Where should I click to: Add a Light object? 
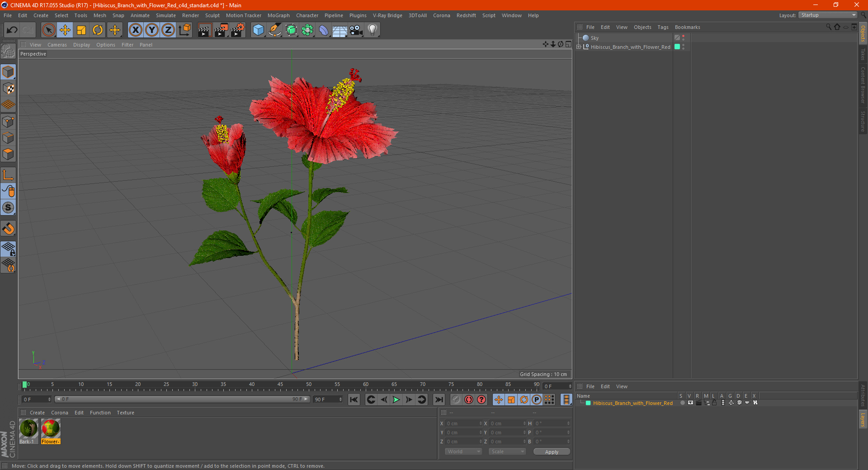pos(372,30)
